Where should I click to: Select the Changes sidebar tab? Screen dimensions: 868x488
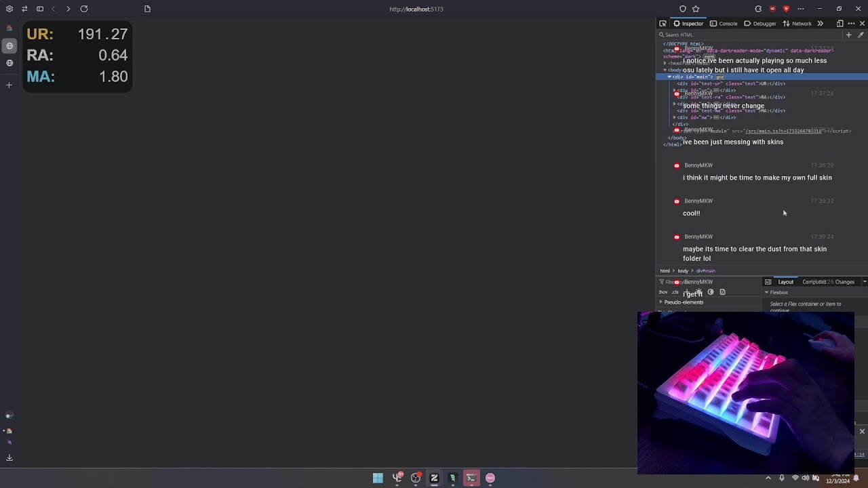[845, 282]
